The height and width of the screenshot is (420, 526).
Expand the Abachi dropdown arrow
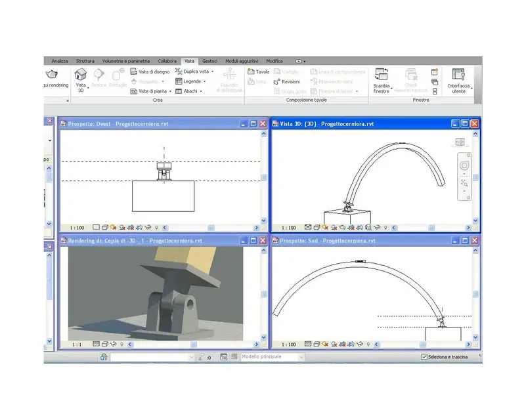tap(201, 91)
